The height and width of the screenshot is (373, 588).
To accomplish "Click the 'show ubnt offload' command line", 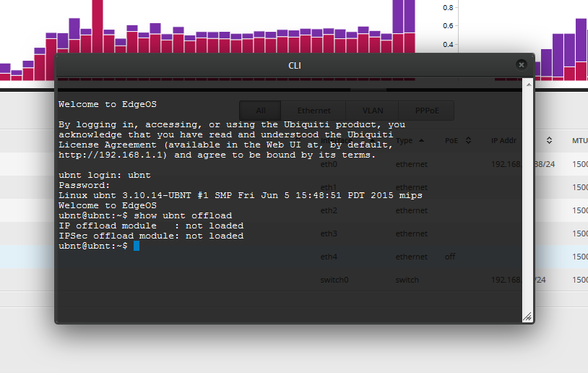I will pyautogui.click(x=145, y=215).
